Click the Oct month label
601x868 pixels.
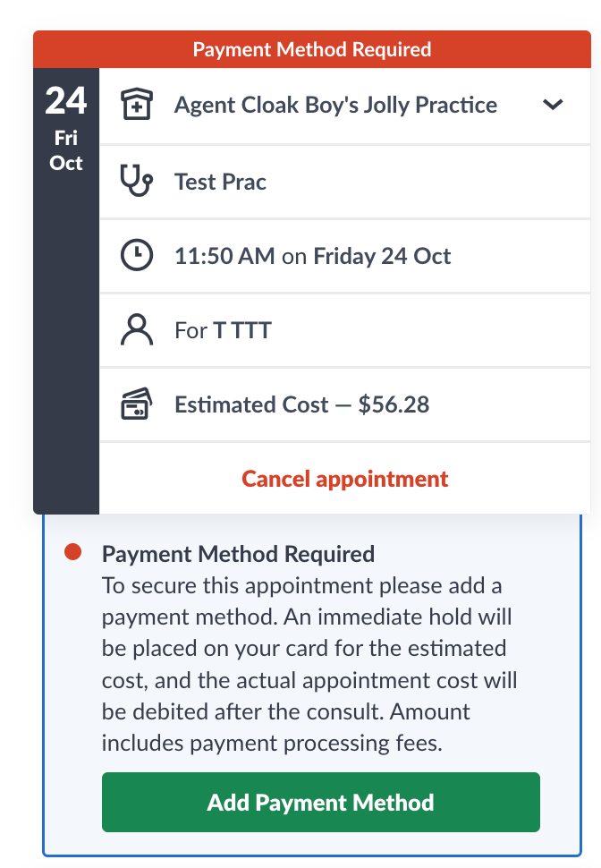coord(66,163)
